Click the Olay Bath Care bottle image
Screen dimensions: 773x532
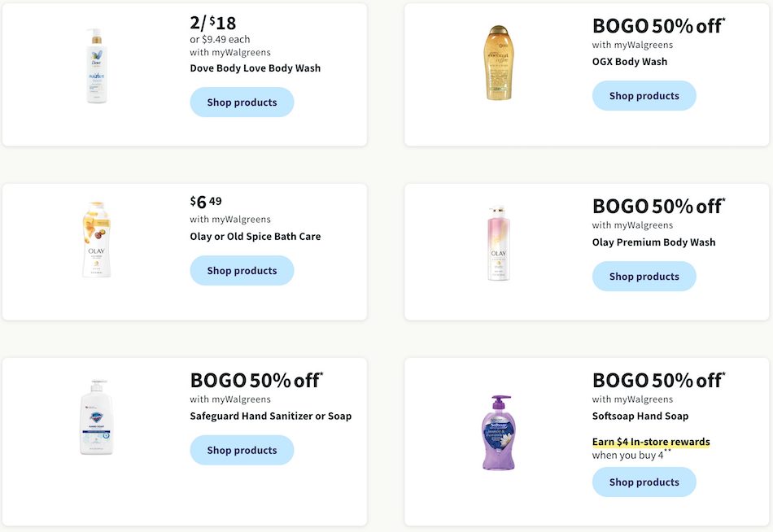97,240
